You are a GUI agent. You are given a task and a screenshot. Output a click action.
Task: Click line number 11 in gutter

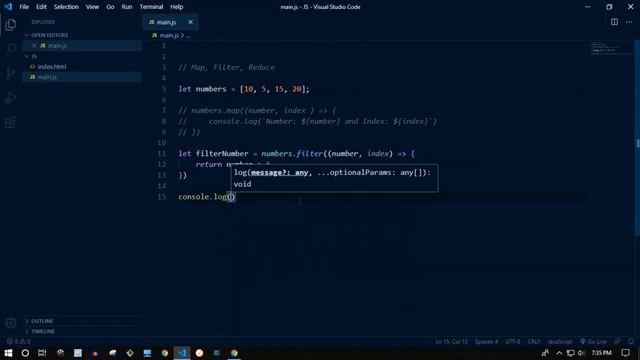(162, 153)
